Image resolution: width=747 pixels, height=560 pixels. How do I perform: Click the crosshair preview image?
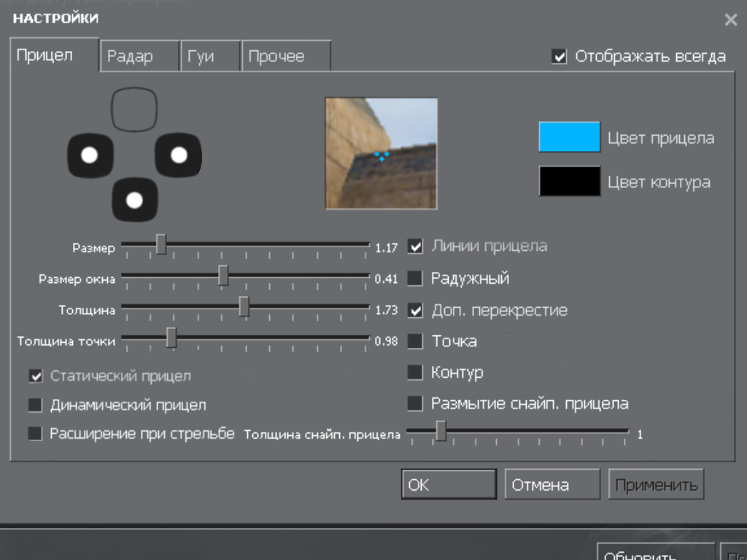tap(381, 153)
